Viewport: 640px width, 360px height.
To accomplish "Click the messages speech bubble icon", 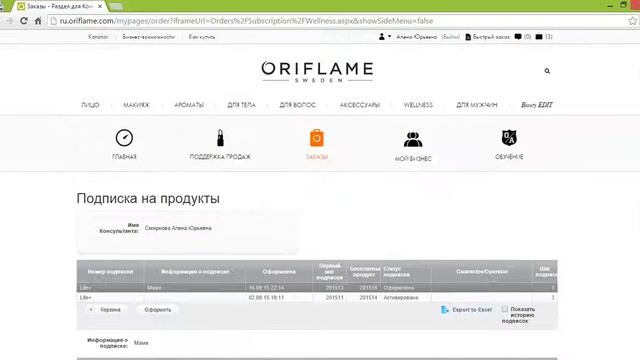I will pyautogui.click(x=518, y=37).
